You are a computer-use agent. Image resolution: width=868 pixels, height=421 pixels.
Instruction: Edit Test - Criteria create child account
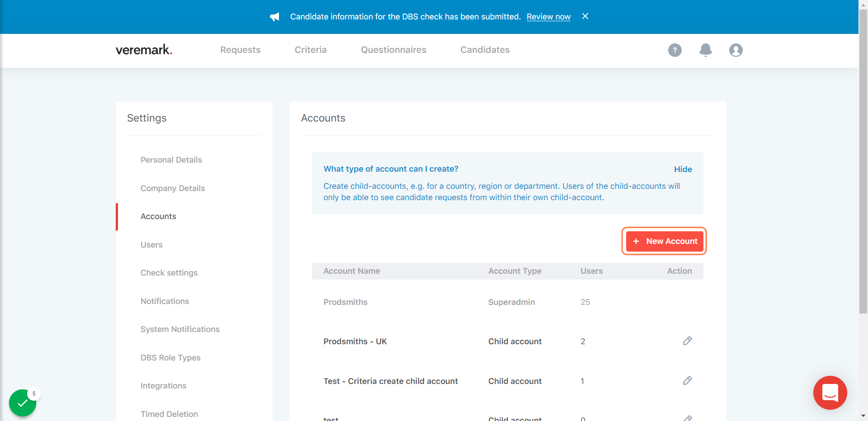tap(687, 381)
